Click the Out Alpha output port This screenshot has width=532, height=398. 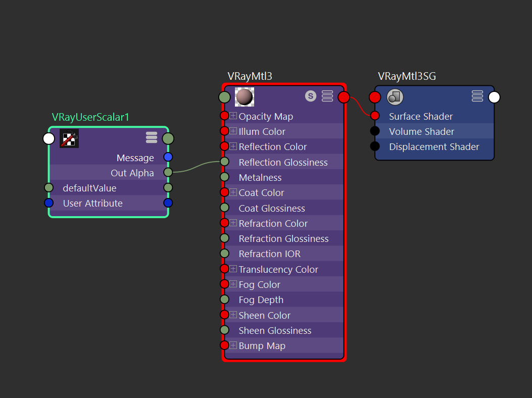(168, 172)
